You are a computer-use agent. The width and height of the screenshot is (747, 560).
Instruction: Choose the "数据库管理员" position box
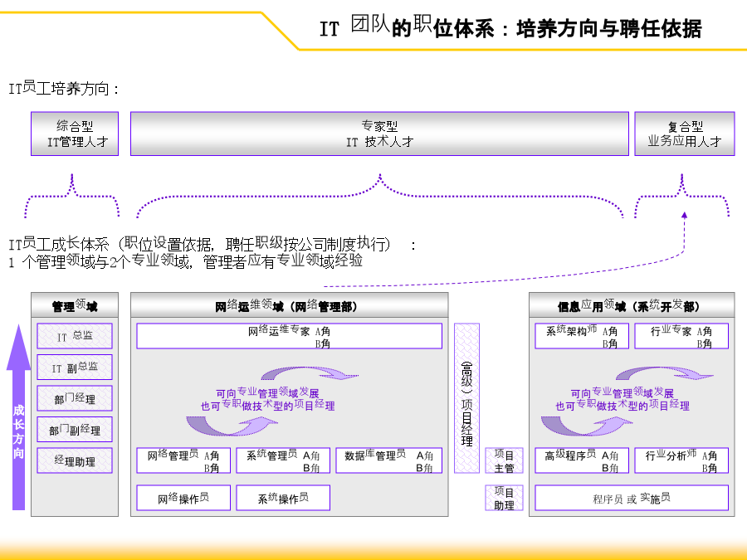click(388, 460)
